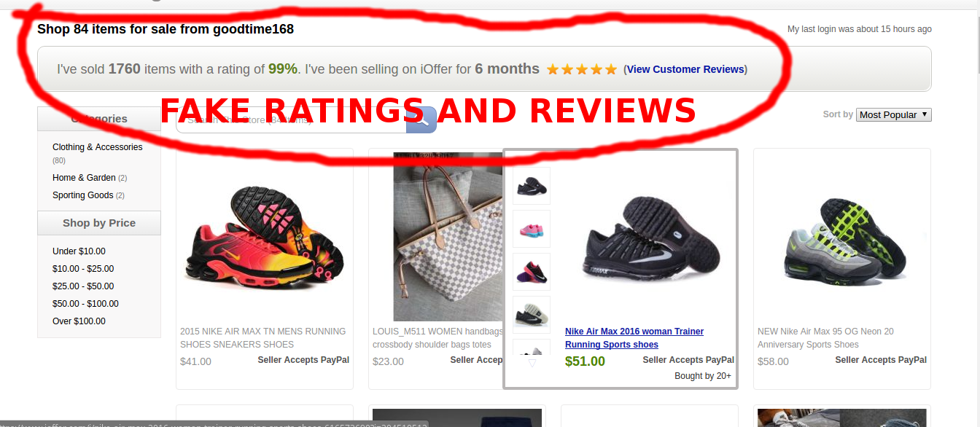Select the pink and purple sneaker thumbnail
The height and width of the screenshot is (427, 980).
point(532,272)
